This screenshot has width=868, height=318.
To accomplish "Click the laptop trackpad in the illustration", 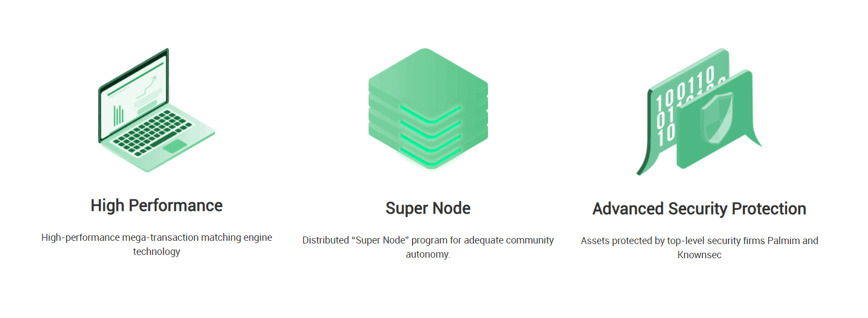I will (175, 146).
